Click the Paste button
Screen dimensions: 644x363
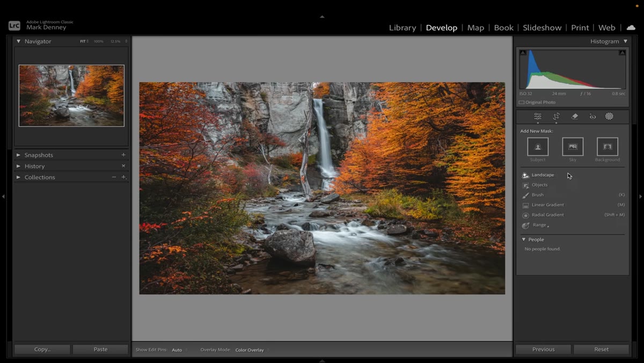point(100,349)
